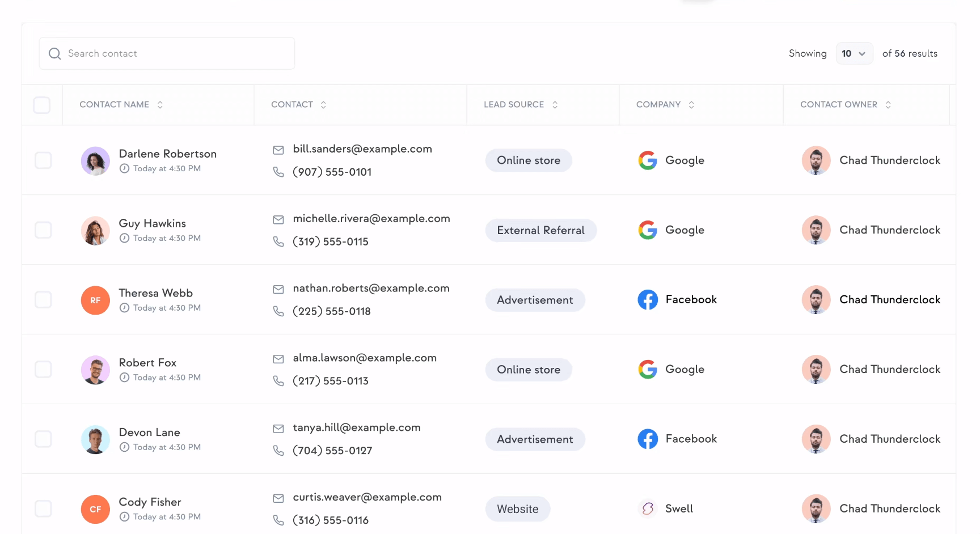Click Google logo in Darlene Robertson row
980x534 pixels.
(x=648, y=160)
